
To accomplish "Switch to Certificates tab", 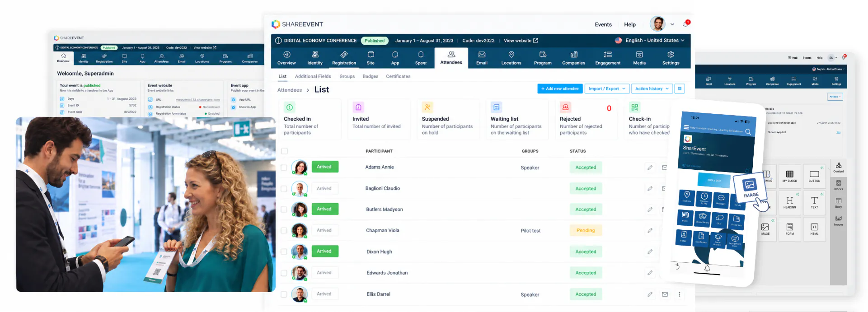I will 398,76.
